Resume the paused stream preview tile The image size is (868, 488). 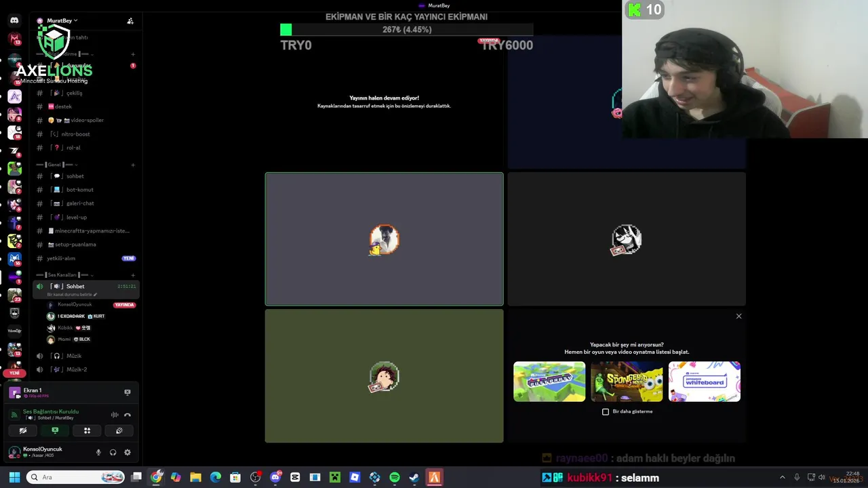click(x=384, y=102)
